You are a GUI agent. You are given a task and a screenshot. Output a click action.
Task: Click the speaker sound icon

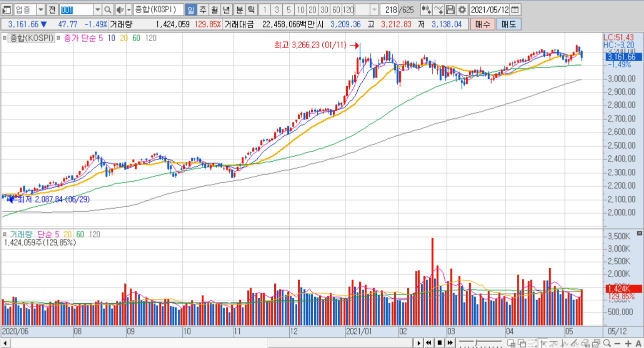pyautogui.click(x=120, y=9)
